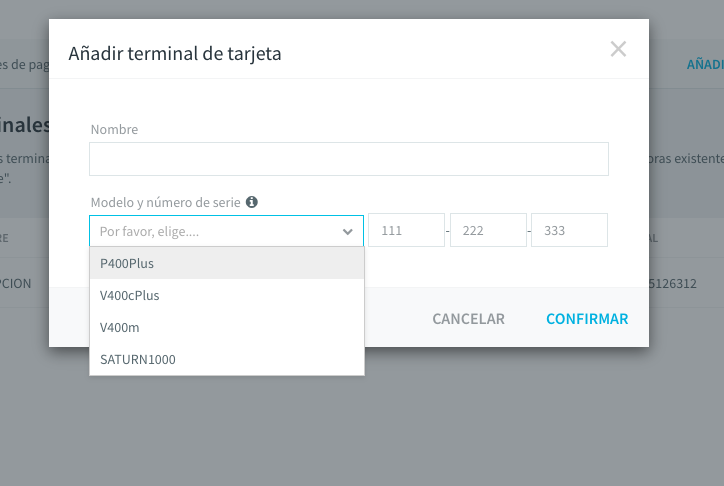
Task: Collapse the model dropdown using the chevron arrow
Action: pyautogui.click(x=347, y=232)
